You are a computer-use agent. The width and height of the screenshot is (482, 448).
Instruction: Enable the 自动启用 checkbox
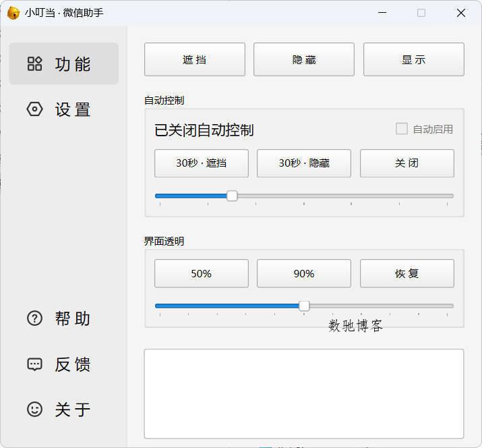coord(402,129)
